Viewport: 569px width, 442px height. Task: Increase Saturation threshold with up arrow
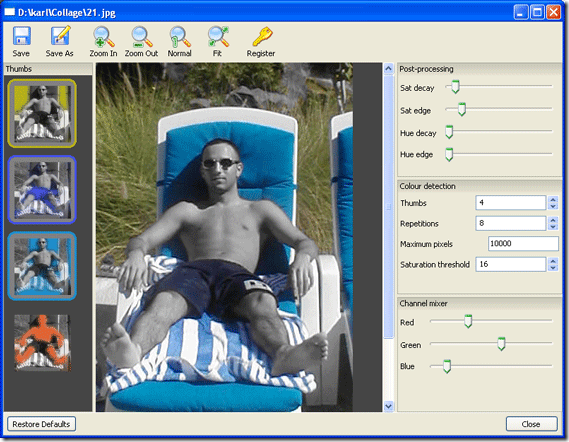[553, 261]
